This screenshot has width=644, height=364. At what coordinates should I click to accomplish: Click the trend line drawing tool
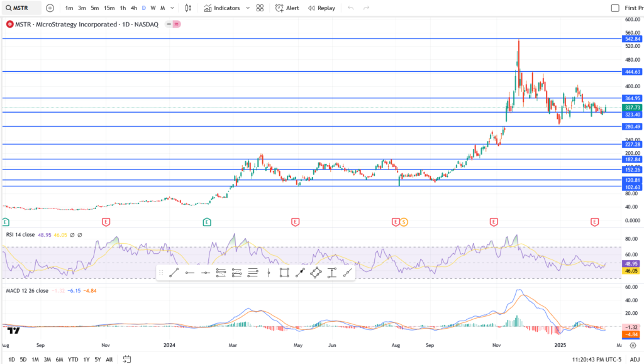(174, 273)
